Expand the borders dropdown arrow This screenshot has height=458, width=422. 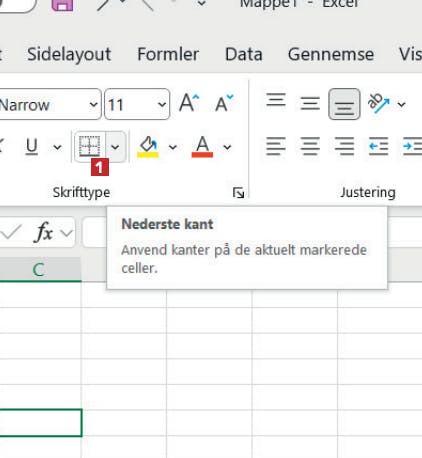115,146
